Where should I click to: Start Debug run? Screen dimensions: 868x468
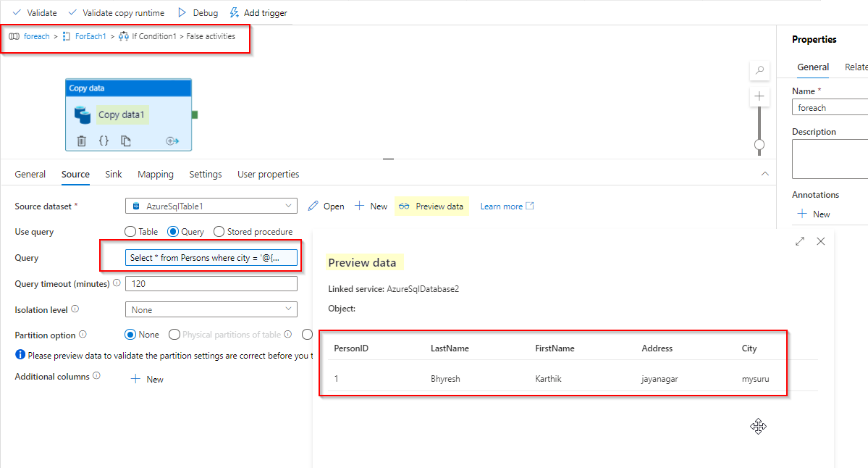tap(198, 13)
